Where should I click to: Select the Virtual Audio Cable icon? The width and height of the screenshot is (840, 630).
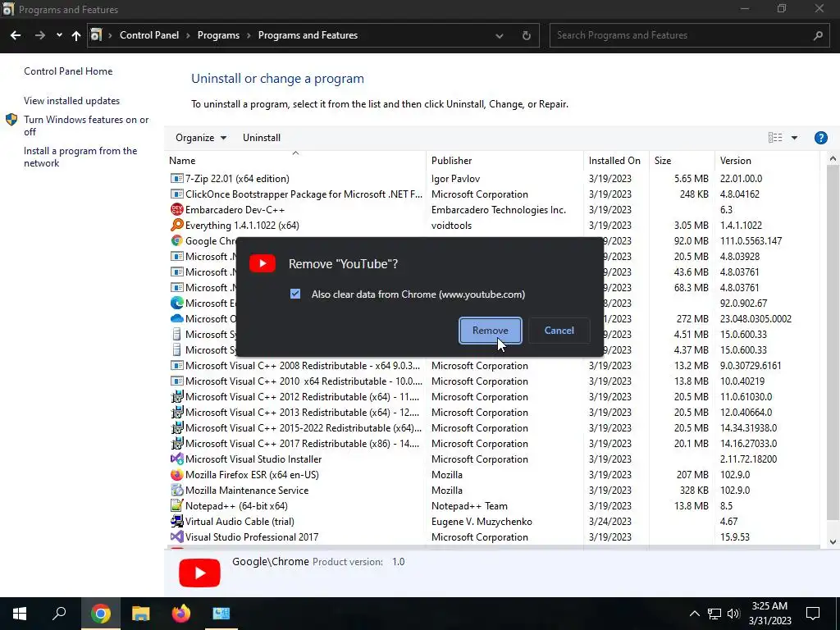pyautogui.click(x=176, y=521)
